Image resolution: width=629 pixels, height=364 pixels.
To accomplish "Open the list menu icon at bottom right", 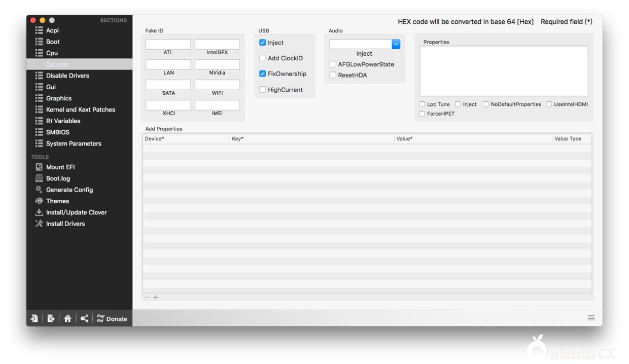I will 591,318.
